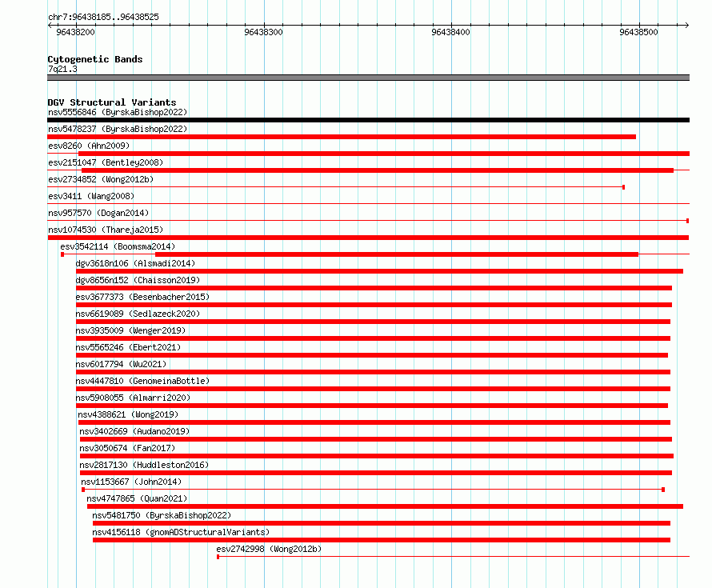Click nsv957570 (Dogan2014) label

tap(98, 213)
